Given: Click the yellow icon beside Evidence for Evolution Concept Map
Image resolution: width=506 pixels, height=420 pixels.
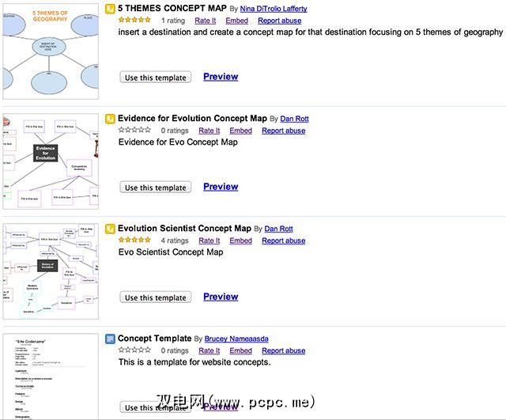Looking at the screenshot, I should tap(110, 119).
